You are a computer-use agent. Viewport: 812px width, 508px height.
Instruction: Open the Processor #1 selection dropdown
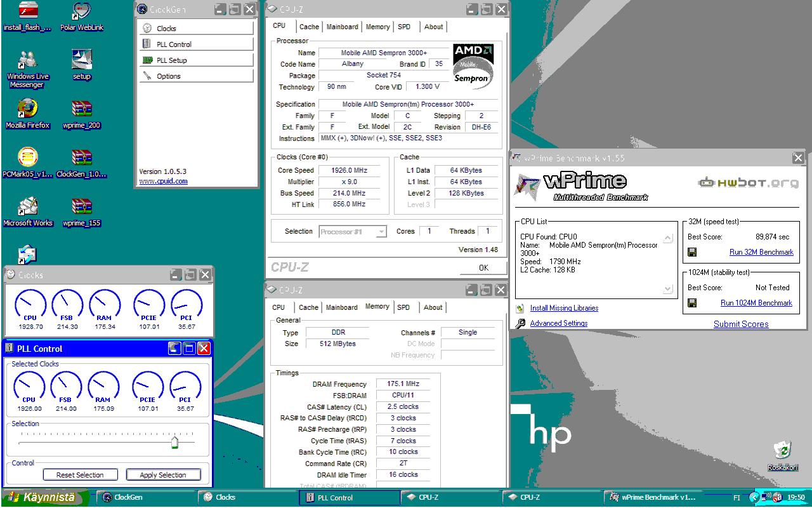(x=353, y=232)
